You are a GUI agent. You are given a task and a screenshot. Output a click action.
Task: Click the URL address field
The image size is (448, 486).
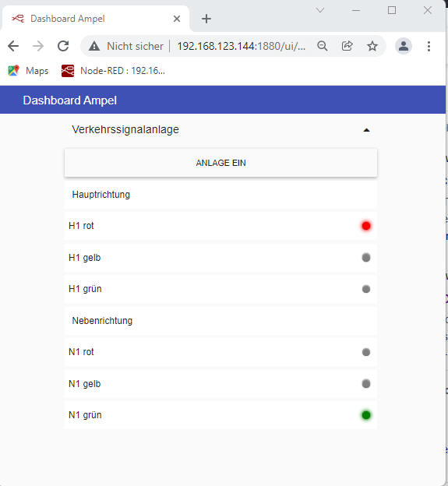[x=242, y=46]
